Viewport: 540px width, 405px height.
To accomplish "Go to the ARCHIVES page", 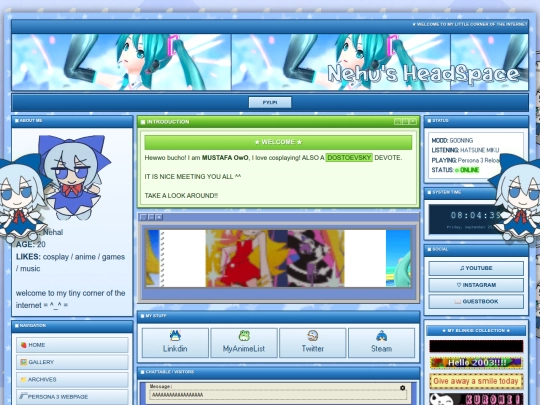I will tap(72, 379).
